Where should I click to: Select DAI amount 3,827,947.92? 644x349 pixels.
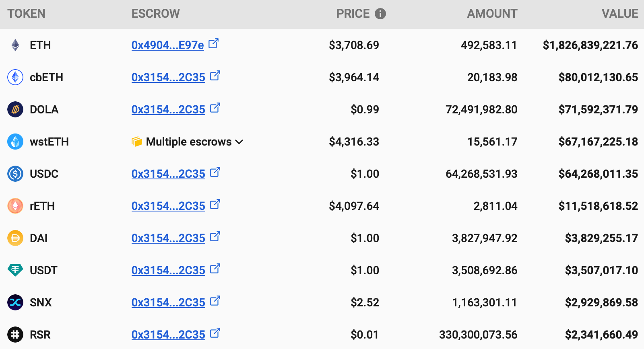[485, 238]
